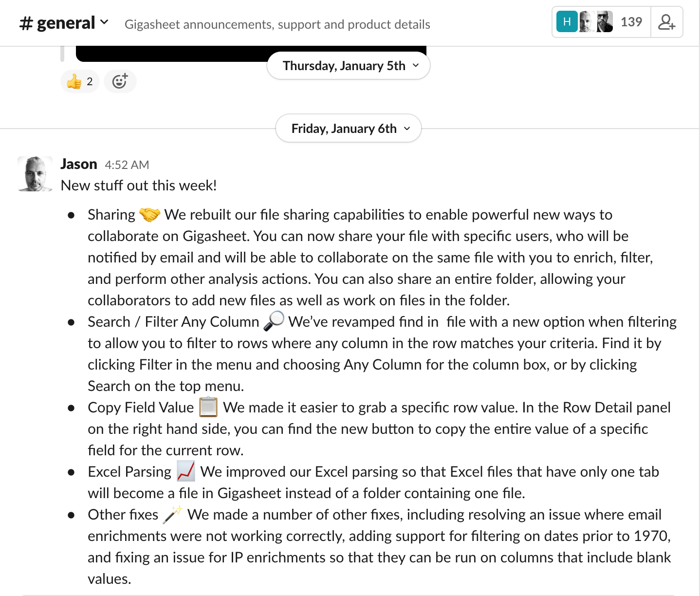700x596 pixels.
Task: Click the 4:52 AM message timestamp
Action: click(x=127, y=165)
